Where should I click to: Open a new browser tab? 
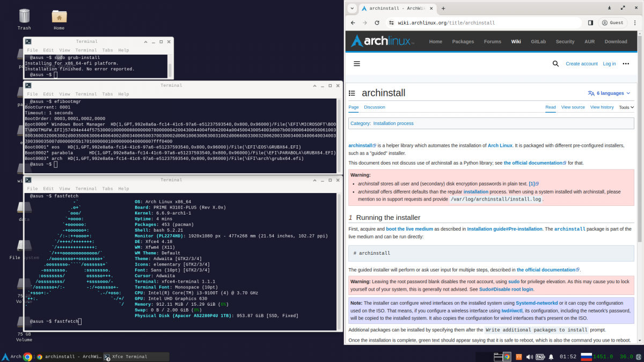click(443, 9)
